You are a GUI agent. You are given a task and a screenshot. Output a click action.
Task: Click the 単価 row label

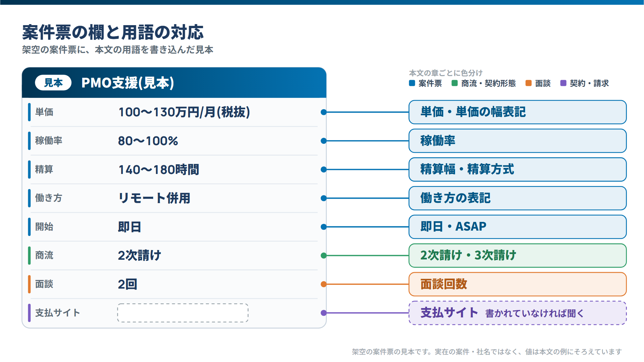pyautogui.click(x=44, y=112)
